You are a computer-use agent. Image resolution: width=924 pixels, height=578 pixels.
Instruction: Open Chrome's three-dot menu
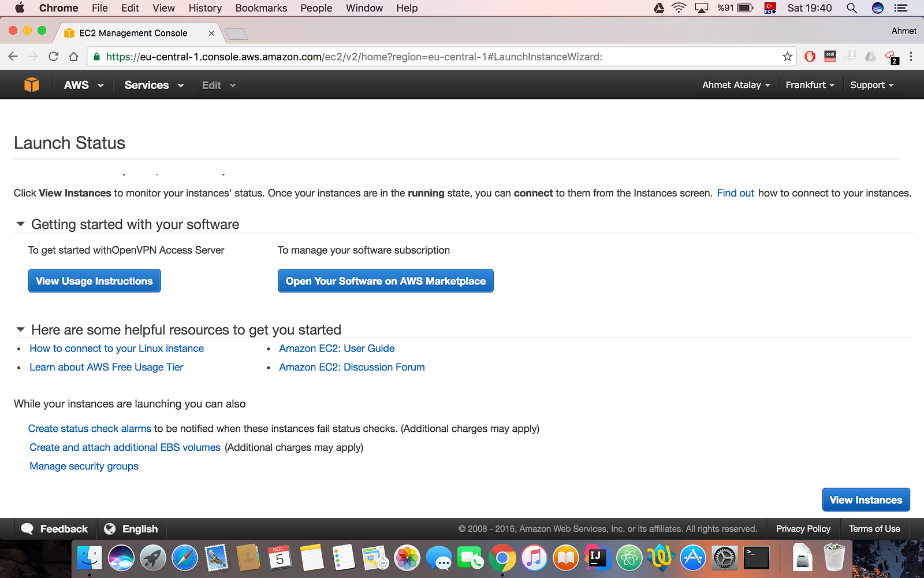coord(911,57)
